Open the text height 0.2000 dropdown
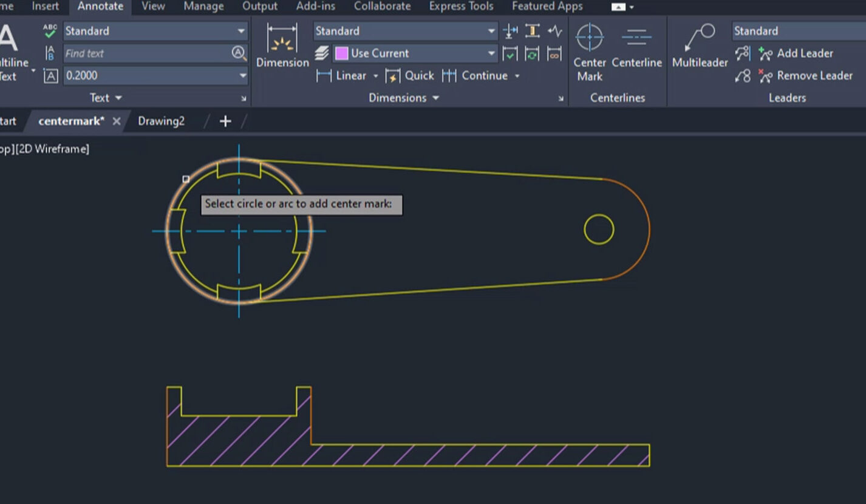The image size is (866, 504). (242, 76)
